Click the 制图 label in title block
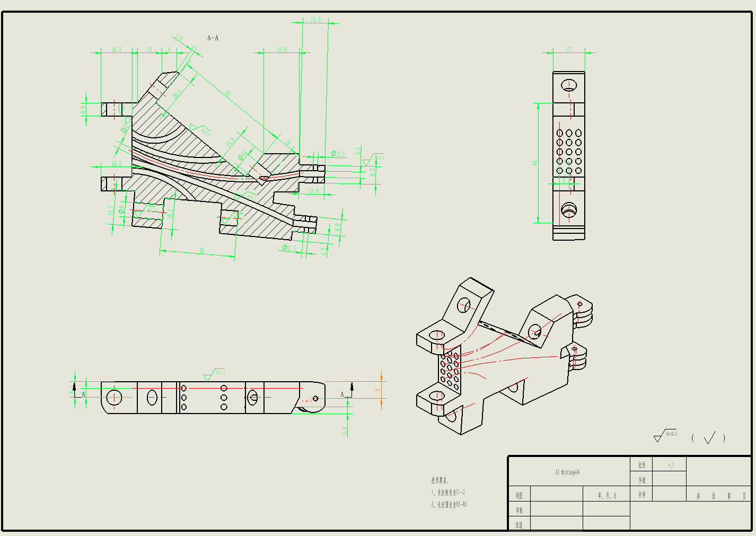This screenshot has width=756, height=536. tap(519, 496)
